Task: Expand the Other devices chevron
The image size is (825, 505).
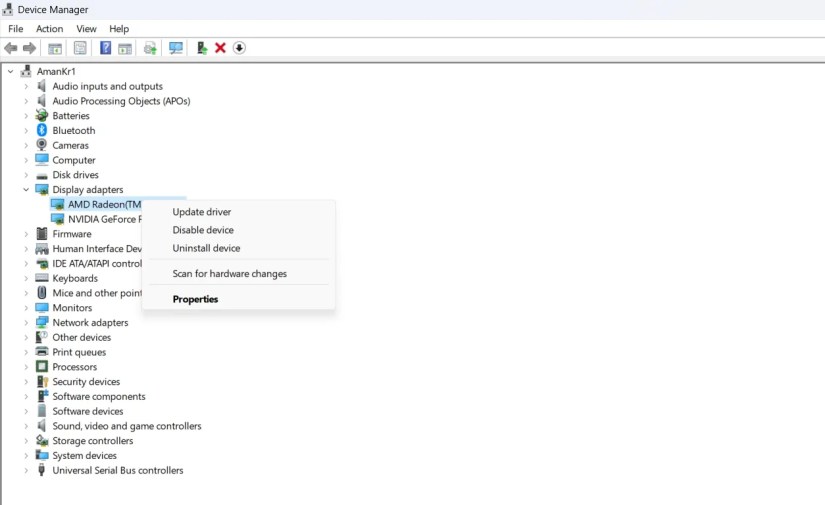Action: (x=26, y=337)
